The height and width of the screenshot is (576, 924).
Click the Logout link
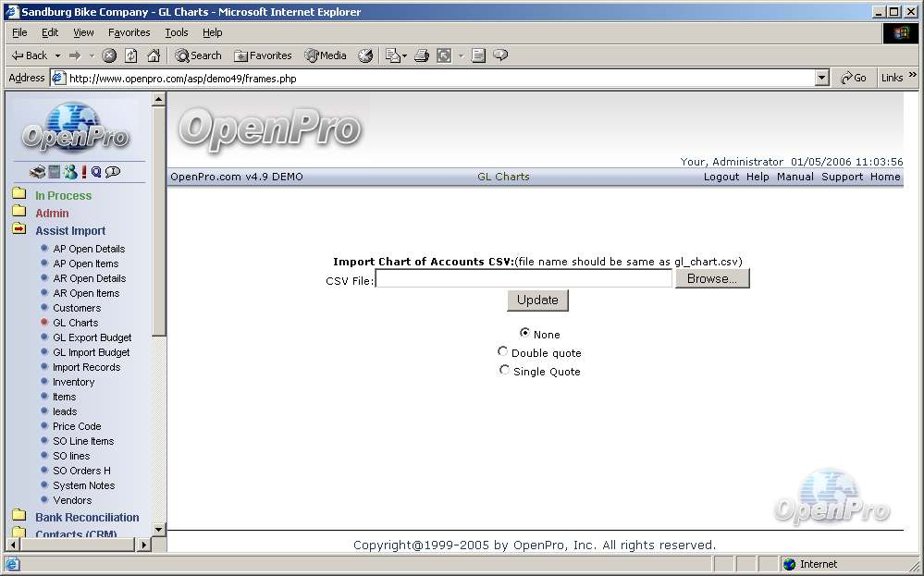[x=721, y=177]
